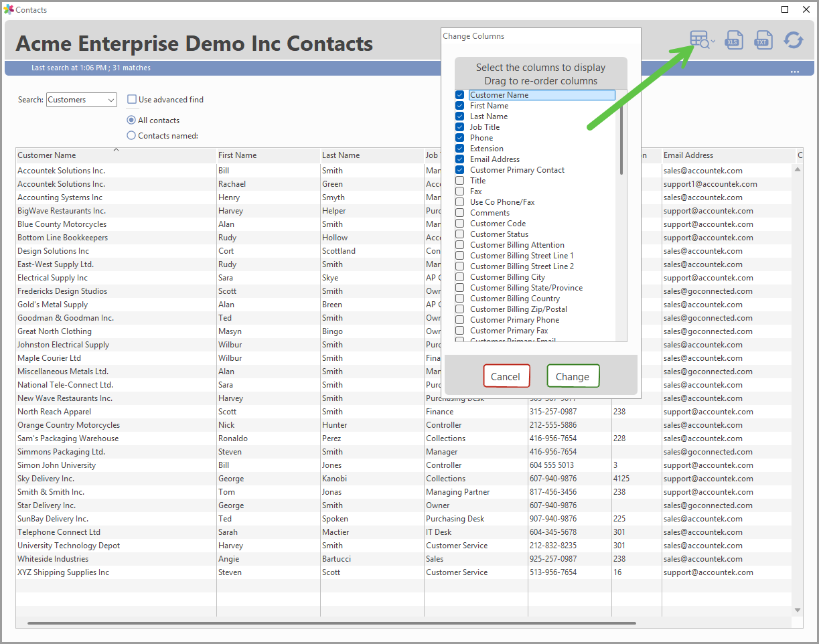819x644 pixels.
Task: Click the table's horizontal scrollbar
Action: (331, 623)
